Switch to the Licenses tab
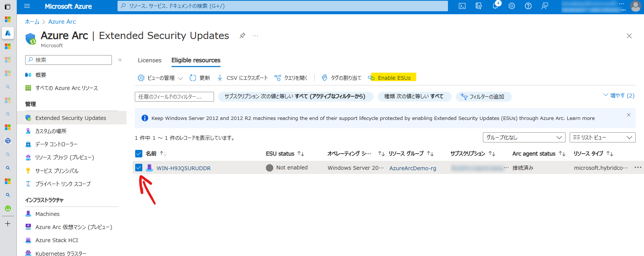The height and width of the screenshot is (256, 644). click(149, 60)
